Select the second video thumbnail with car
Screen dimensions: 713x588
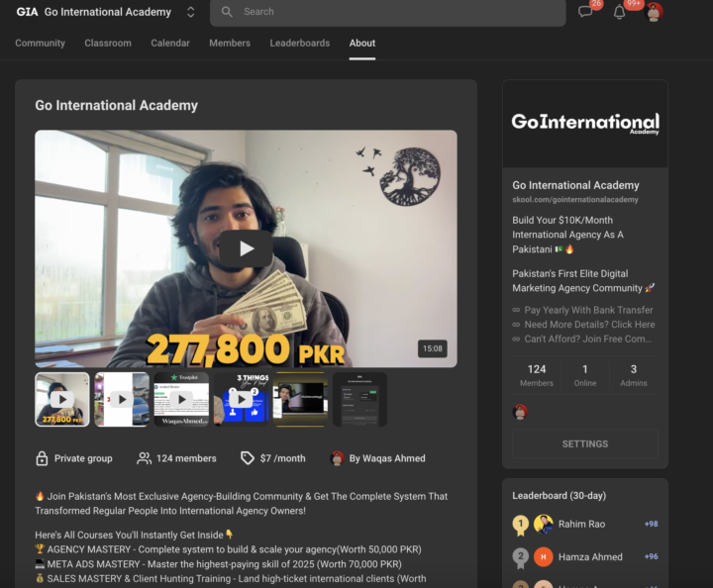coord(122,399)
